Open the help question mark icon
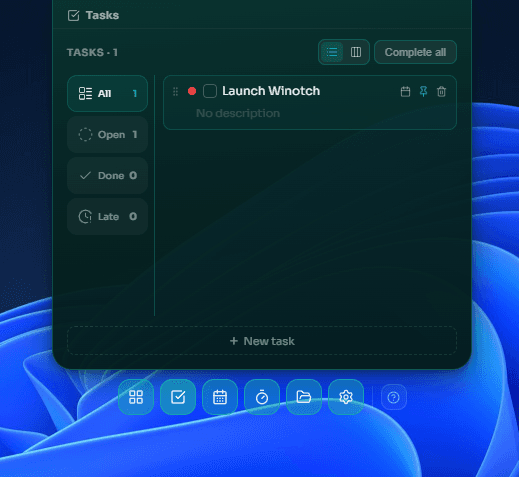The image size is (519, 477). 394,397
